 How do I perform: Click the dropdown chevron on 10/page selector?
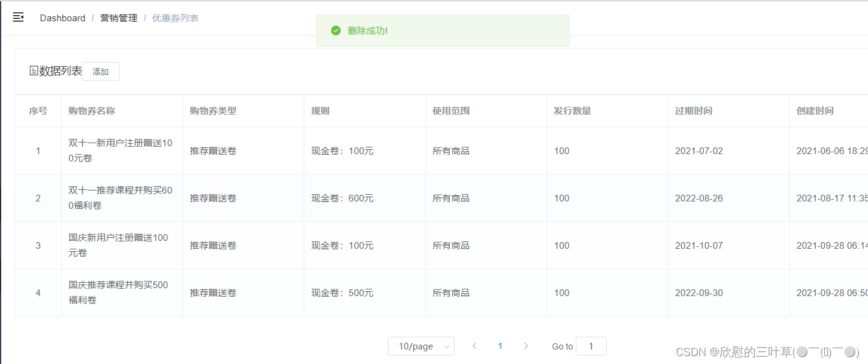(x=447, y=345)
